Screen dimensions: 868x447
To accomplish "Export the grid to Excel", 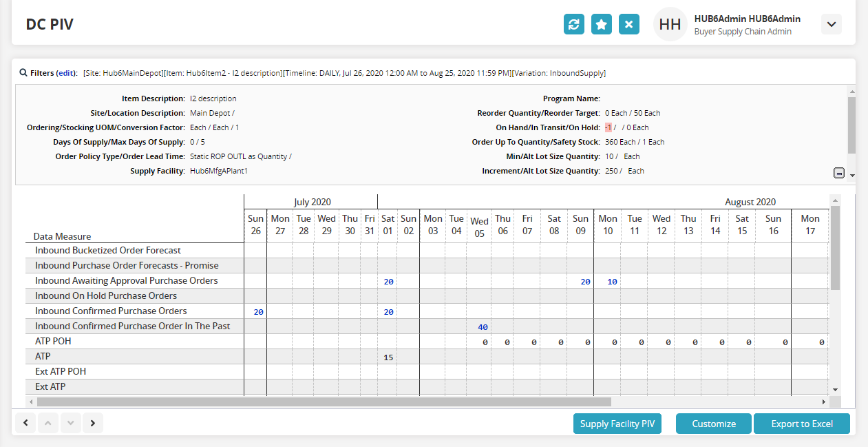I will (801, 424).
